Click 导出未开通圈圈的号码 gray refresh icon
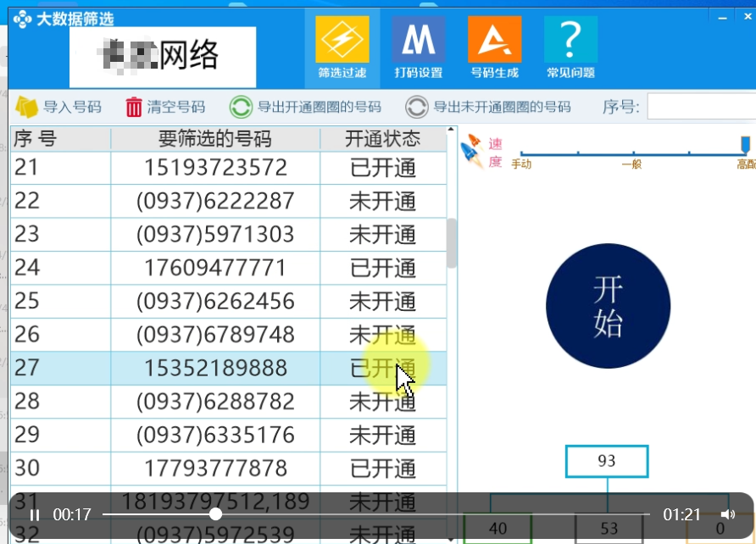Viewport: 756px width, 544px height. [416, 108]
